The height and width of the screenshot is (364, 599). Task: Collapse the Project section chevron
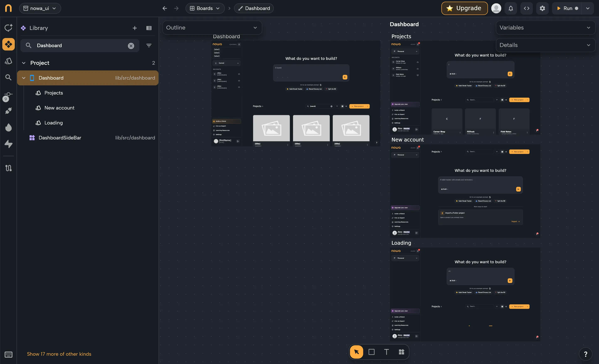pyautogui.click(x=24, y=63)
